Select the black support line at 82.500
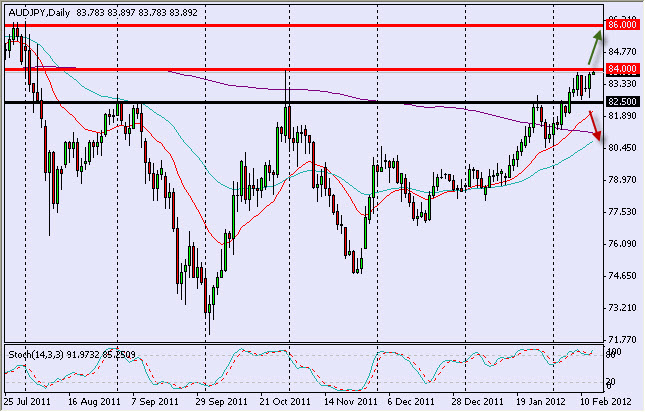The height and width of the screenshot is (412, 645). (x=300, y=102)
